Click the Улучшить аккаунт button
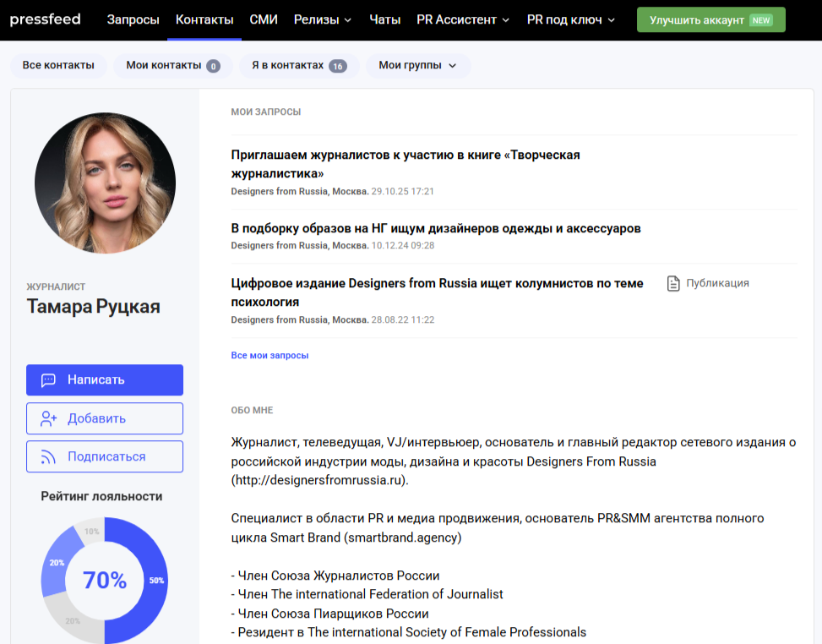The width and height of the screenshot is (822, 644). [x=710, y=19]
